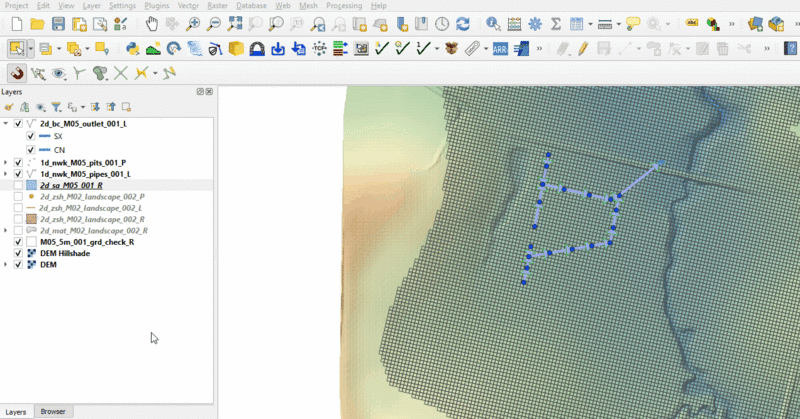Open the Statistical Summary sigma icon

point(557,23)
